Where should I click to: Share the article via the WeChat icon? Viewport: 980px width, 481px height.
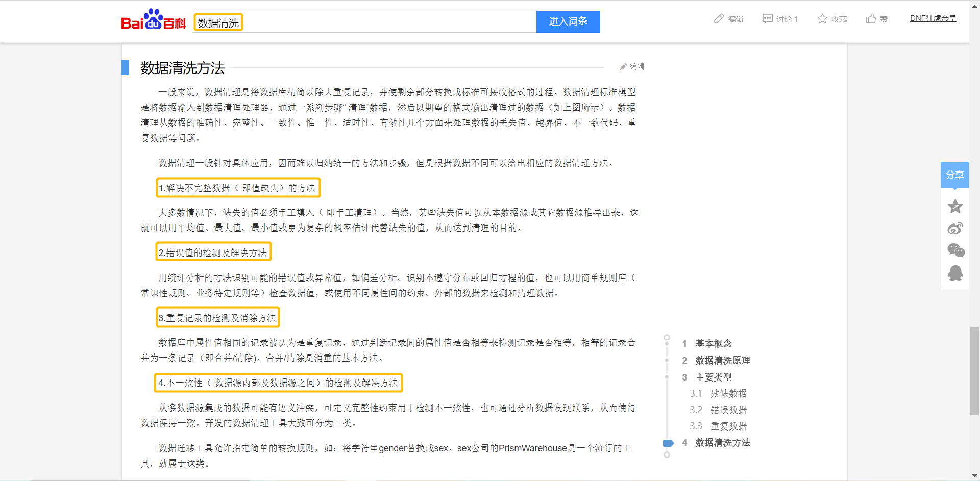pos(955,250)
